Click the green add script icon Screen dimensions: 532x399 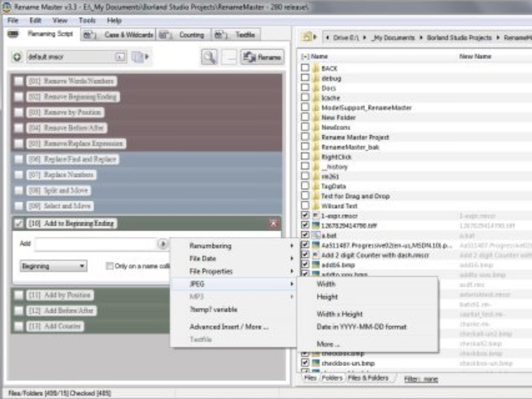[x=17, y=57]
